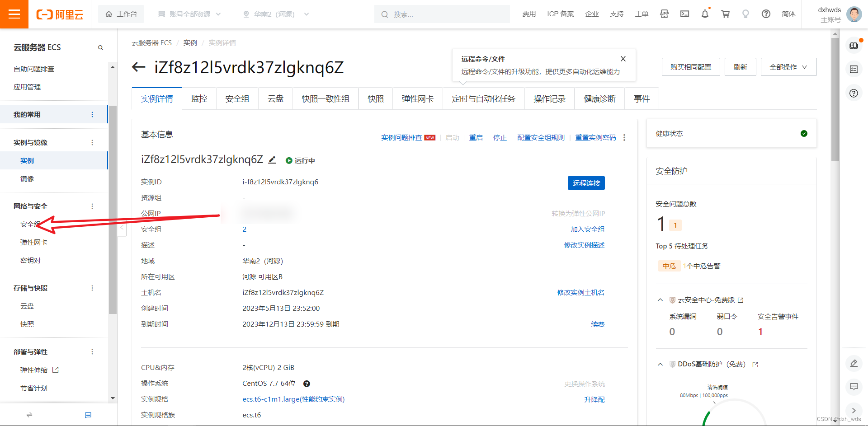Click the sidebar bottom swap icon
The width and height of the screenshot is (868, 426).
(29, 415)
